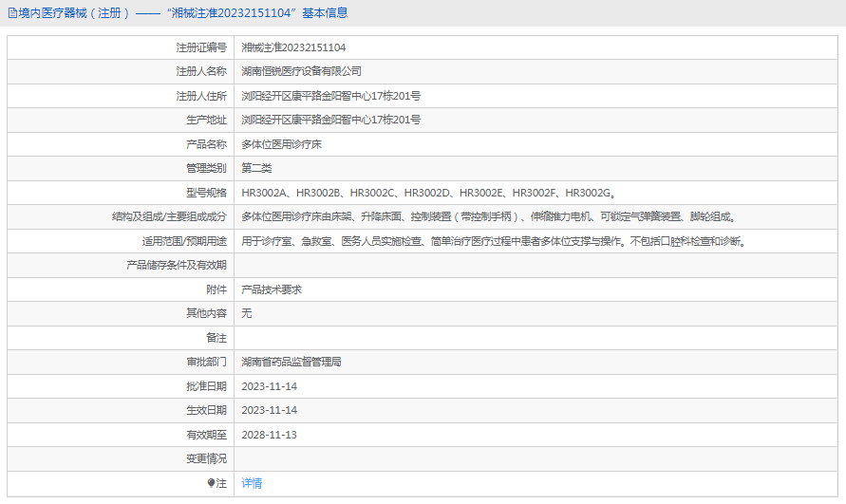
Task: Click the 结构及组成 description text
Action: pos(488,216)
